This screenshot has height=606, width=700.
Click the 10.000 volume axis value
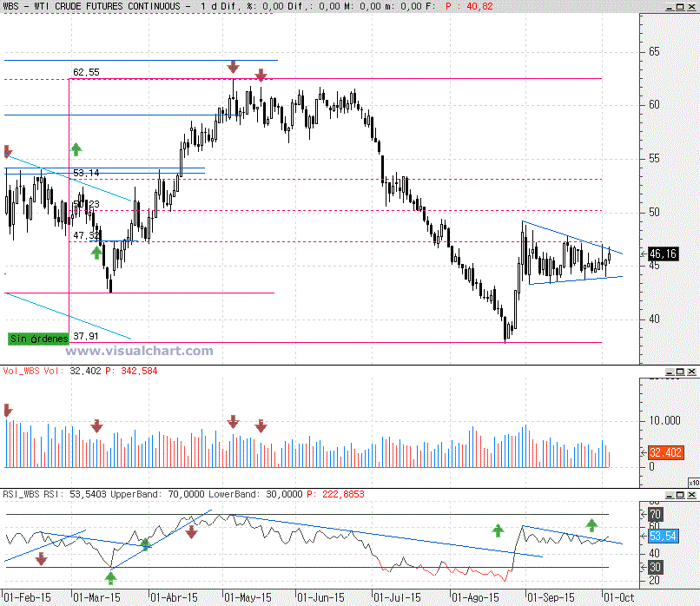[664, 420]
